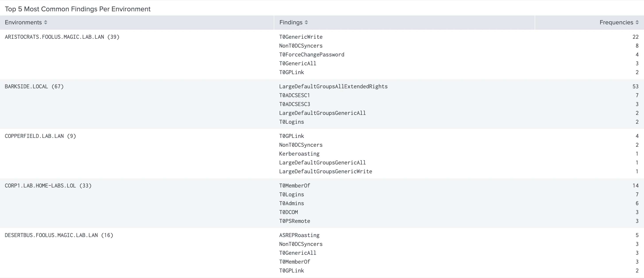Viewport: 644px width, 278px height.
Task: Click LargeDefaultGroupsGenericAll in the COPPERFIELD row
Action: (322, 162)
